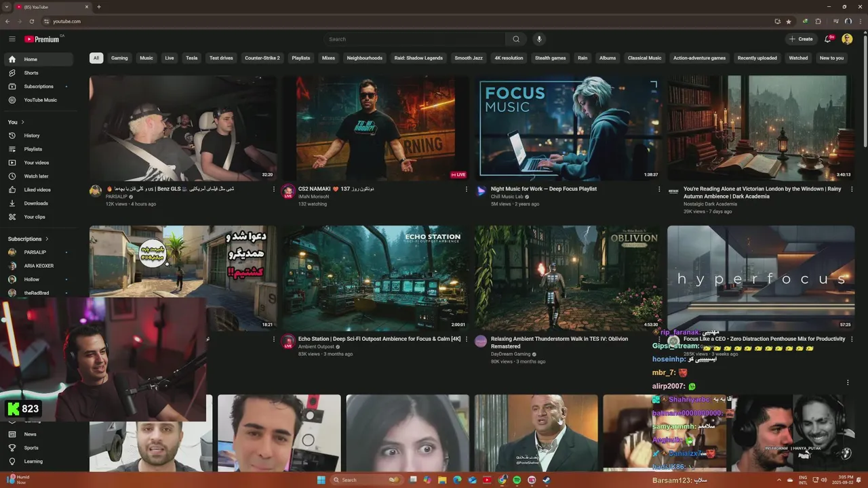Open PARSALIP in the subscriptions list
The width and height of the screenshot is (868, 488).
pyautogui.click(x=39, y=252)
